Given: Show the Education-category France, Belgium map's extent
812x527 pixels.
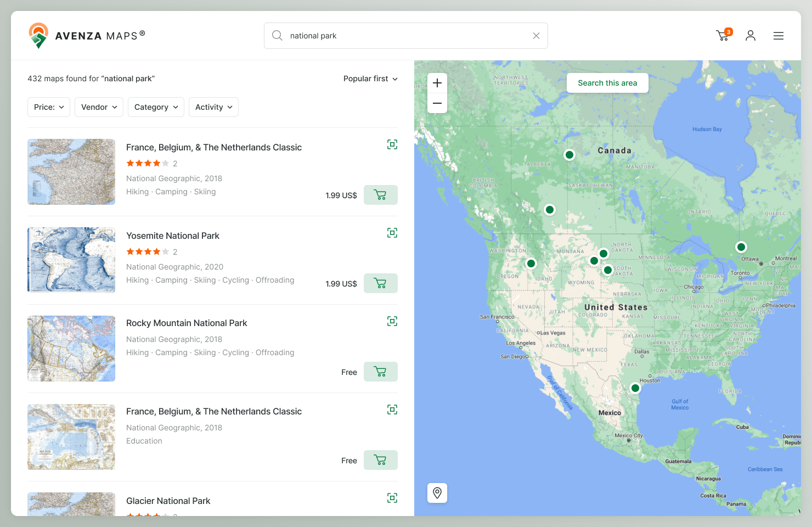Looking at the screenshot, I should (x=392, y=410).
